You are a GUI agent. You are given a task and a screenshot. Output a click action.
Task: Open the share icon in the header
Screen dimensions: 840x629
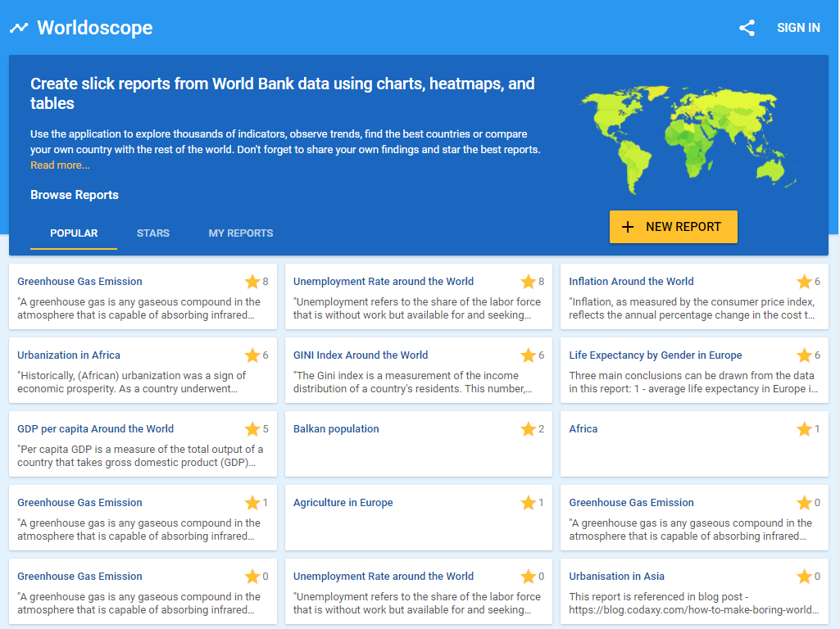coord(747,28)
